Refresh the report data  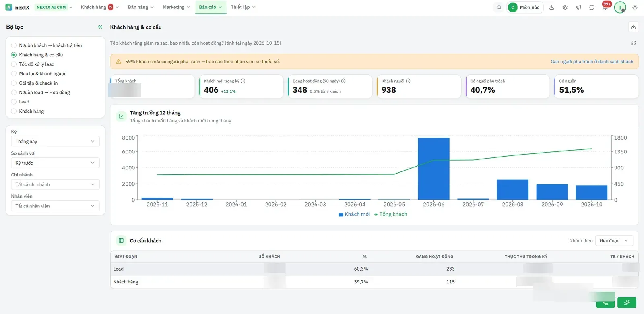tap(634, 43)
